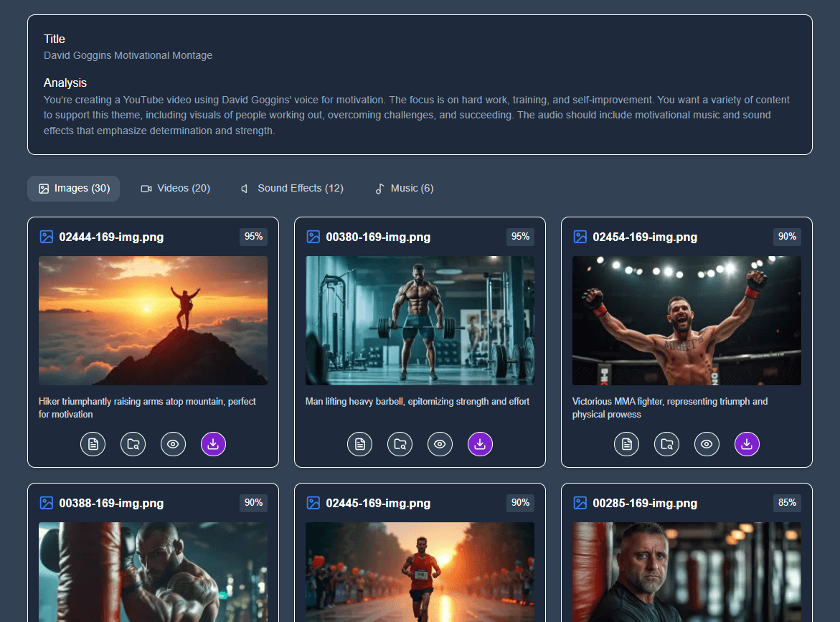Click the image icon beside 02445-169-img.png
The image size is (840, 622).
click(x=313, y=503)
